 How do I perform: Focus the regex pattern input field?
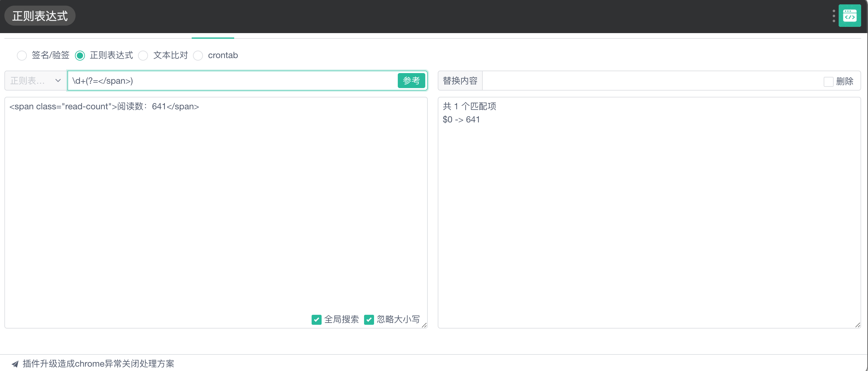pyautogui.click(x=233, y=81)
